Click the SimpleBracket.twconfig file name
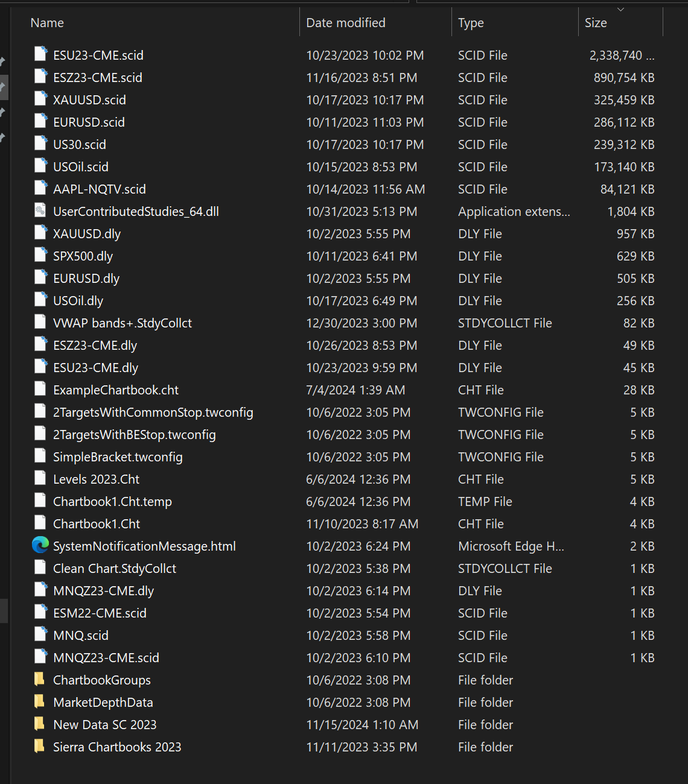 [118, 457]
